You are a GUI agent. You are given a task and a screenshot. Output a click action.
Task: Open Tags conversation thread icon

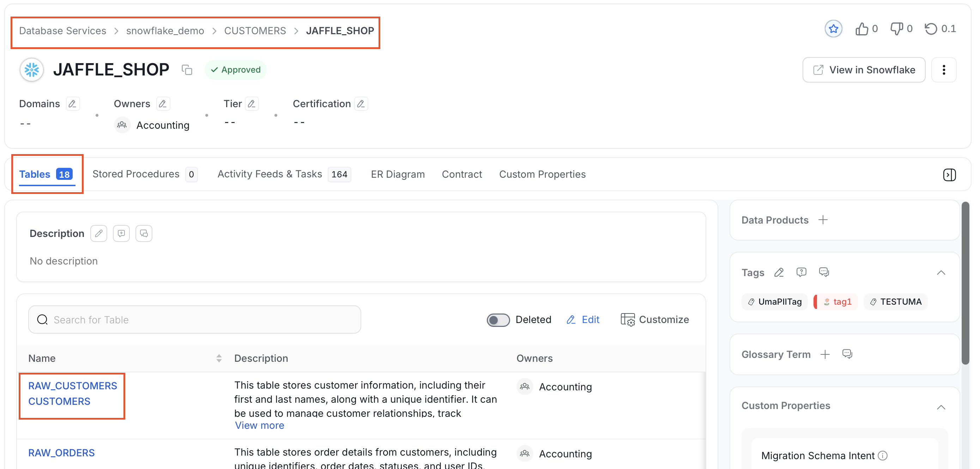824,272
